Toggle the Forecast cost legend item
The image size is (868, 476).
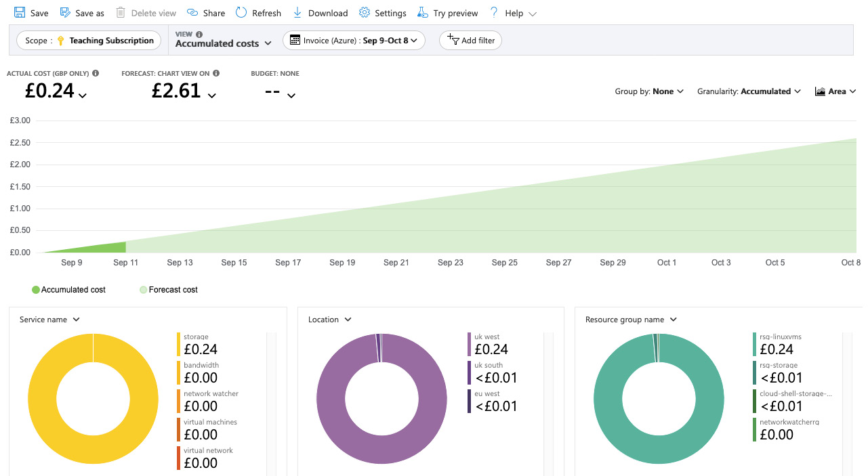[x=169, y=290]
